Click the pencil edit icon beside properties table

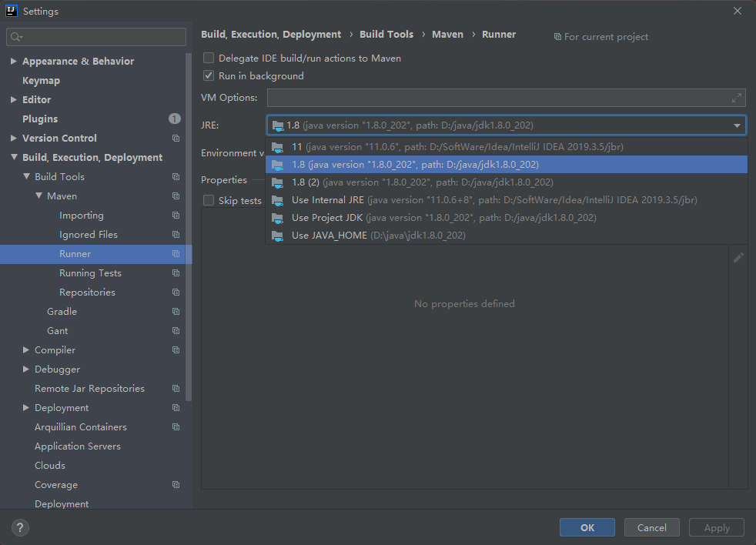click(738, 258)
